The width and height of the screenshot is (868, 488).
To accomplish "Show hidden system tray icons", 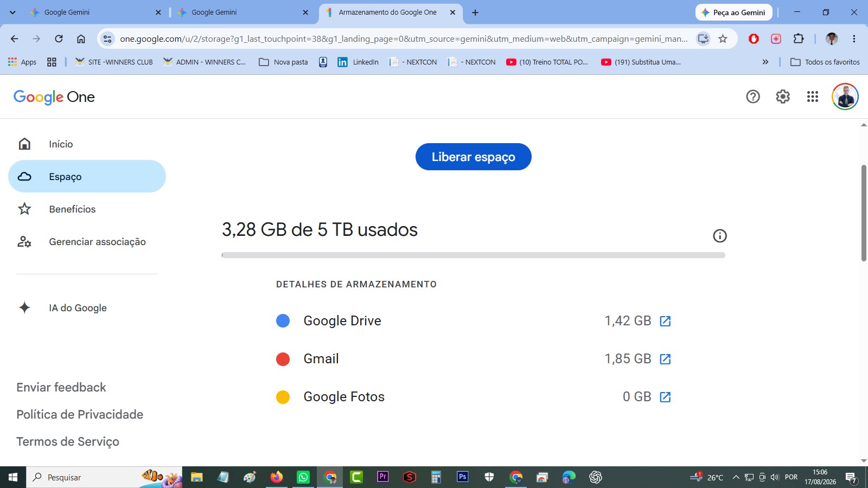I will [x=736, y=477].
